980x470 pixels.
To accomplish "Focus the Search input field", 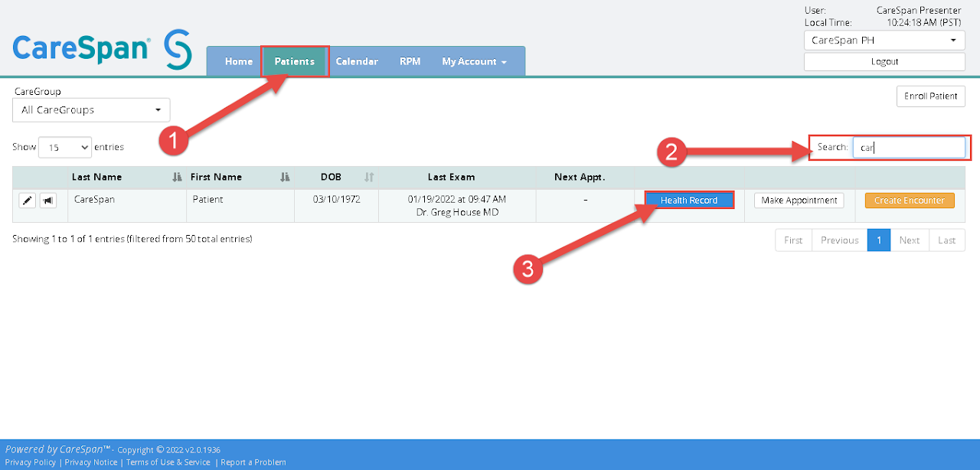I will point(909,148).
